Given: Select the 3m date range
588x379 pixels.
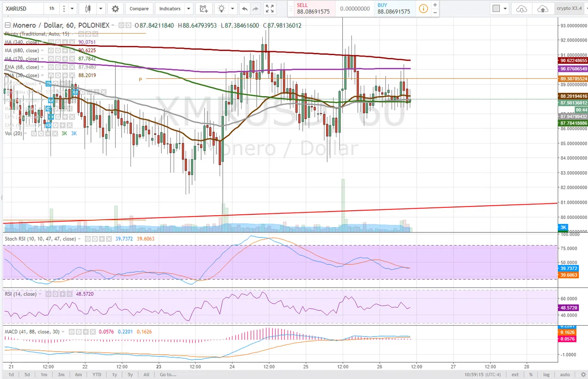Looking at the screenshot, I should point(61,374).
